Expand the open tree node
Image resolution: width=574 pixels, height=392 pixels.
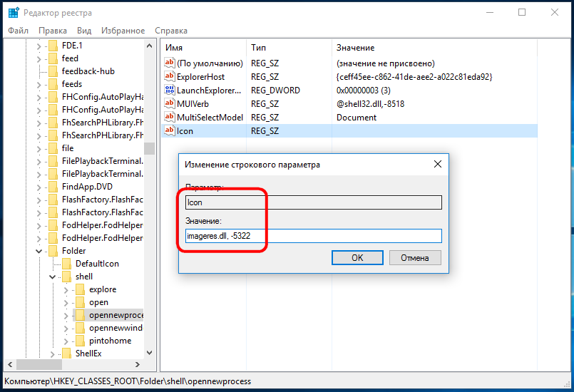[66, 303]
